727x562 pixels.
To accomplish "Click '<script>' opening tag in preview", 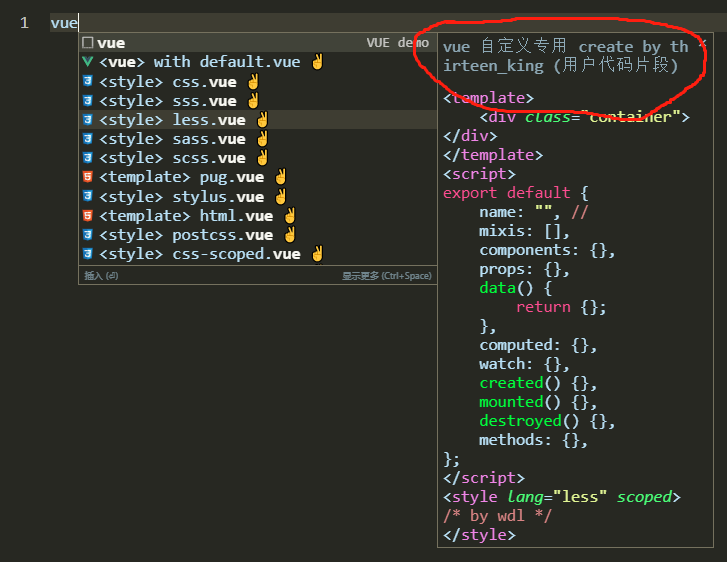I will (479, 173).
